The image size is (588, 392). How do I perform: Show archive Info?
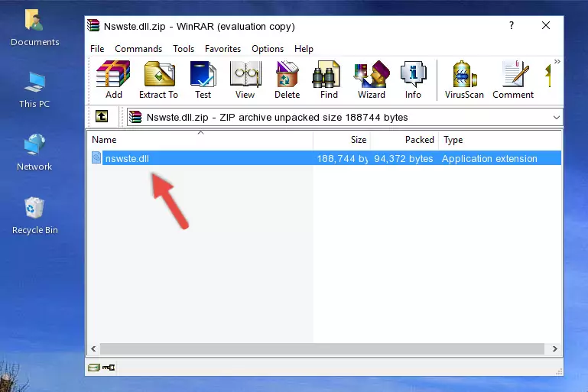tap(413, 79)
